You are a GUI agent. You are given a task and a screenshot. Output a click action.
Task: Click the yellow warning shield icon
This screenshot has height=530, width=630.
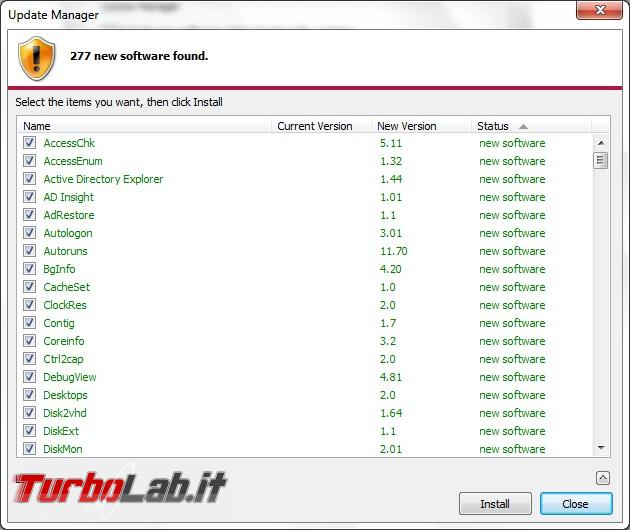(36, 58)
